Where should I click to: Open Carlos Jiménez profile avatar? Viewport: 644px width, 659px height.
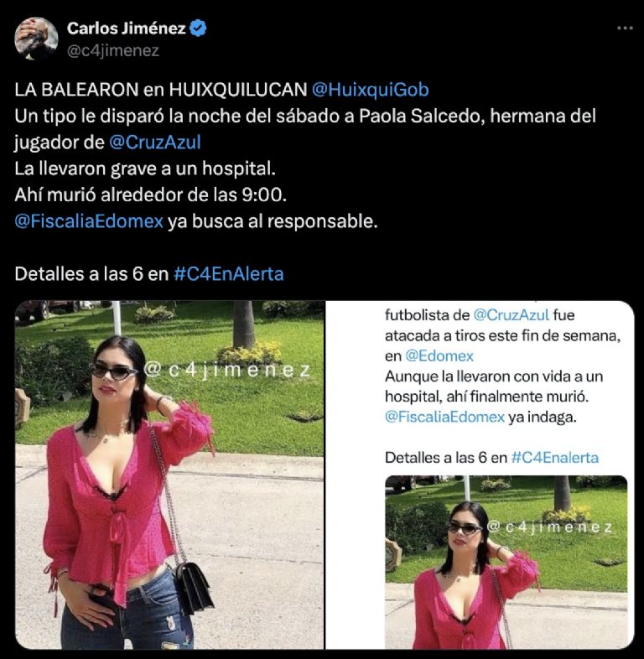pyautogui.click(x=36, y=39)
